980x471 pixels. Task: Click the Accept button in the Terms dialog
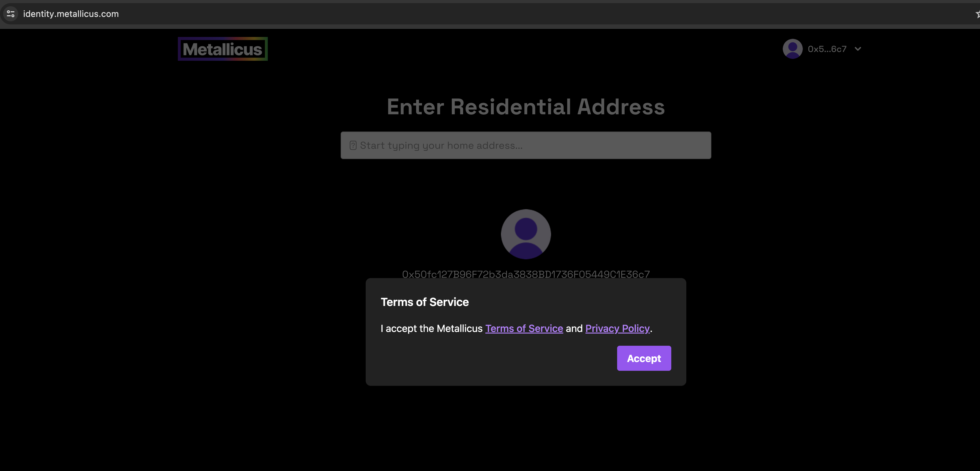point(644,358)
